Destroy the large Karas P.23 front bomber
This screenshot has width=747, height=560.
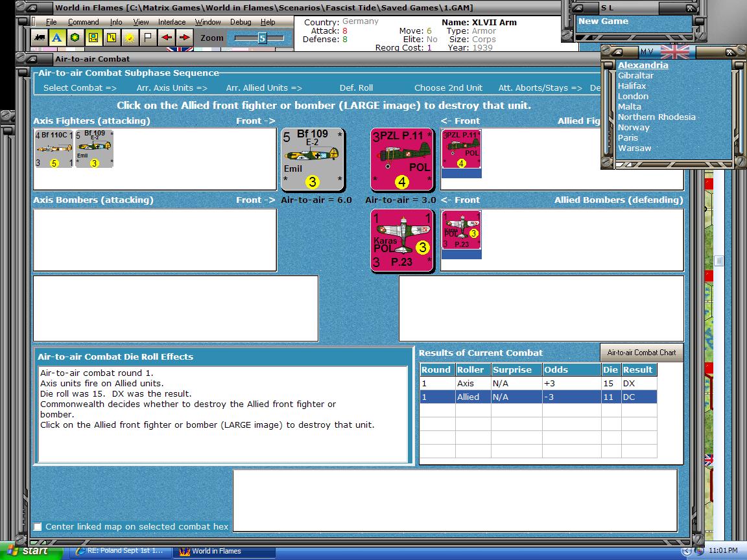coord(403,240)
